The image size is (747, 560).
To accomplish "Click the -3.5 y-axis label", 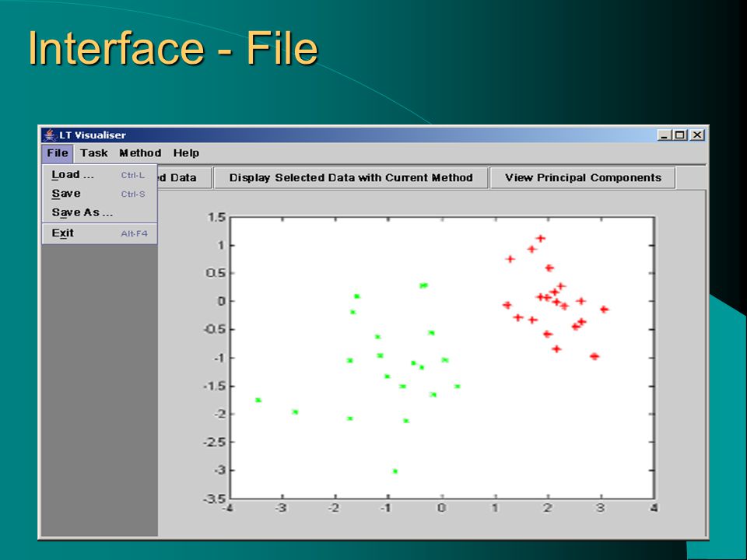I will pos(214,499).
